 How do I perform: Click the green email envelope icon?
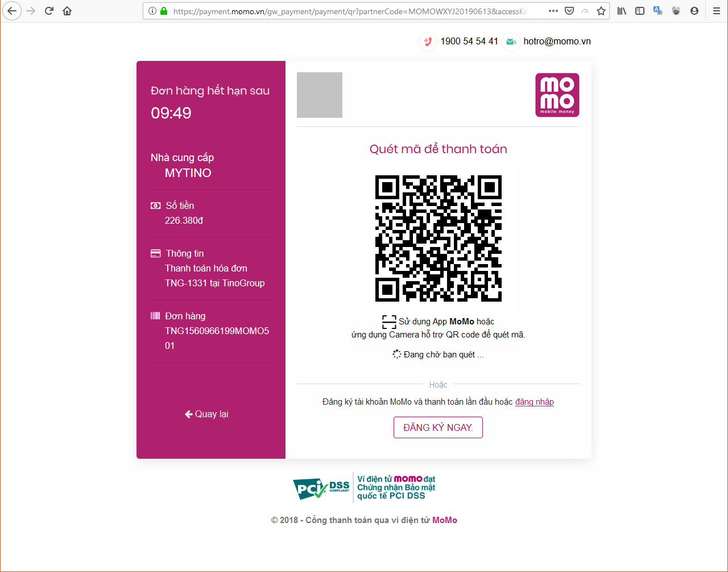(x=511, y=42)
